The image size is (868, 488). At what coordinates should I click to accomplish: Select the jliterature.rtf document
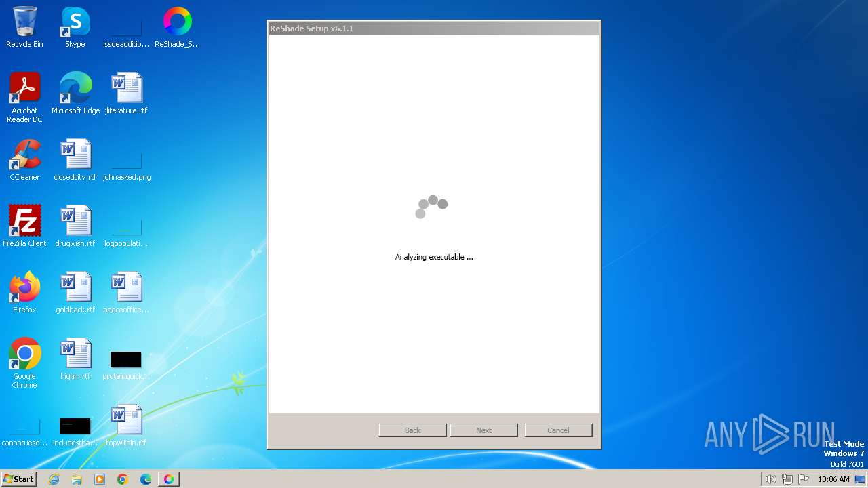(126, 94)
